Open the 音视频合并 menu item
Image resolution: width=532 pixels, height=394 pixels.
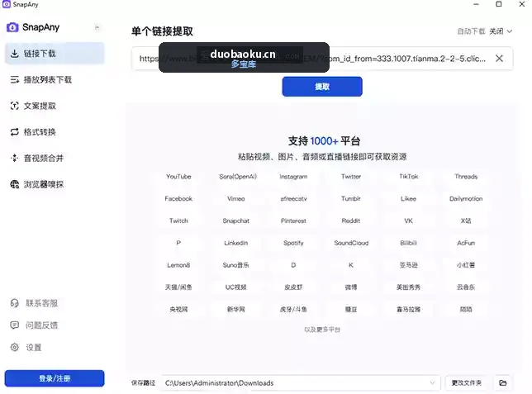[55, 158]
